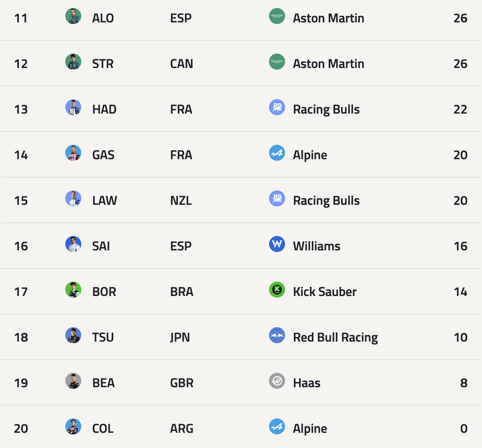The width and height of the screenshot is (482, 448).
Task: Open the Haas team name link
Action: [x=307, y=383]
